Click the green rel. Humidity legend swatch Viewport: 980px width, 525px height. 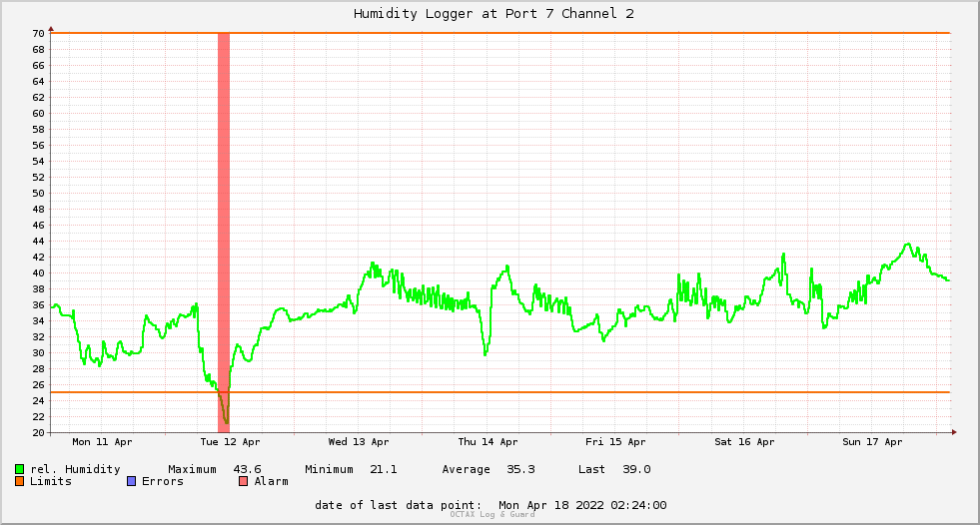pos(19,469)
